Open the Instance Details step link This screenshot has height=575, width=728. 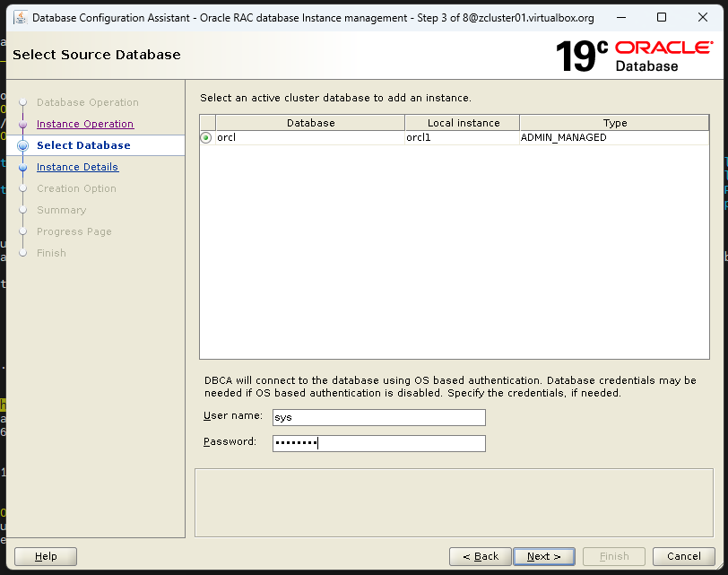[x=77, y=167]
